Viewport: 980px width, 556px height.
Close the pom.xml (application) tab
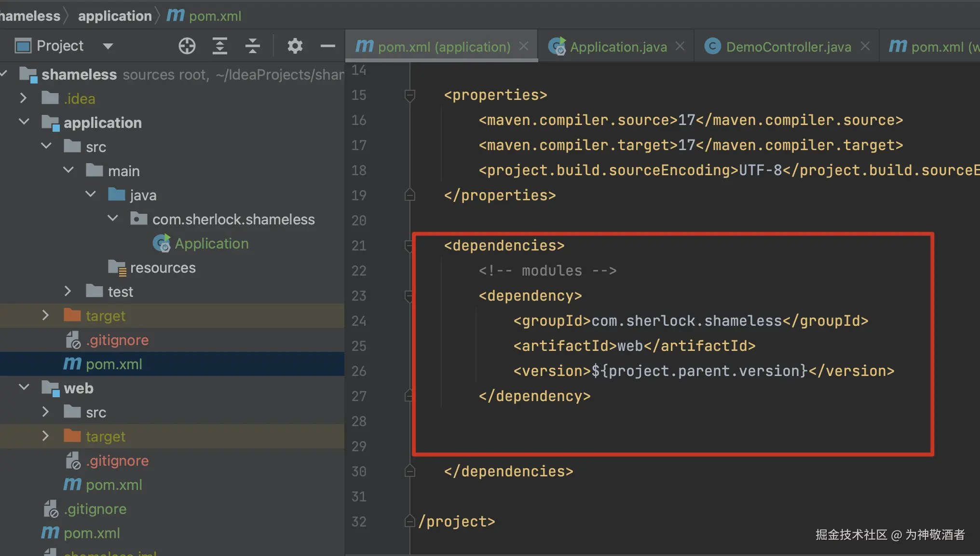[x=524, y=46]
